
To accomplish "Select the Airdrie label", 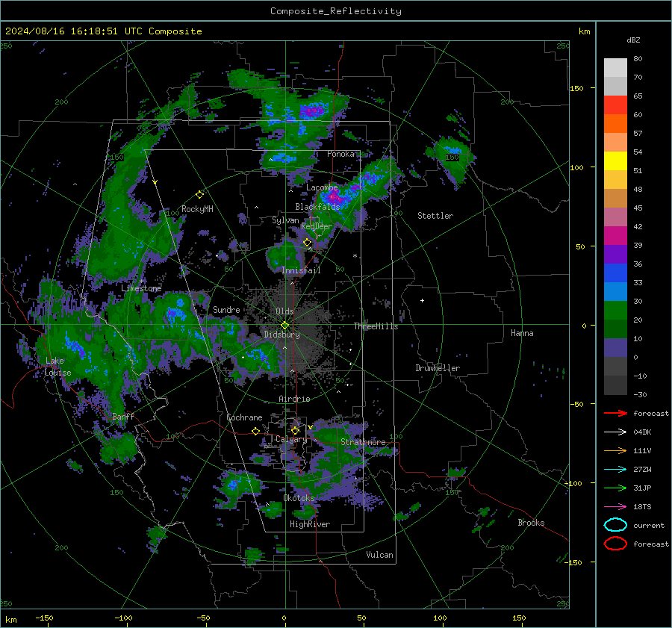I will (x=294, y=399).
